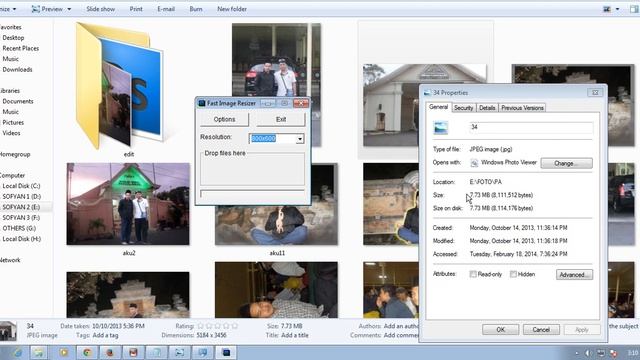Click the Change... button for Opens with
Image resolution: width=640 pixels, height=360 pixels.
point(567,163)
